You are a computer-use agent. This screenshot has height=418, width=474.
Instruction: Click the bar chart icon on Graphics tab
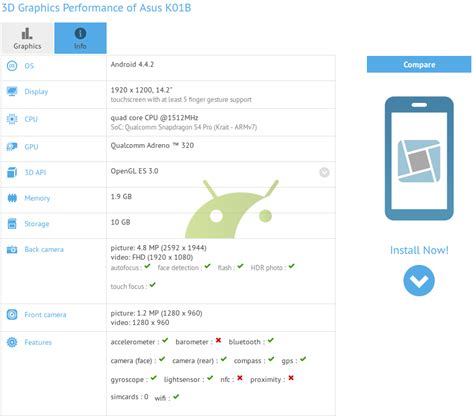(27, 33)
